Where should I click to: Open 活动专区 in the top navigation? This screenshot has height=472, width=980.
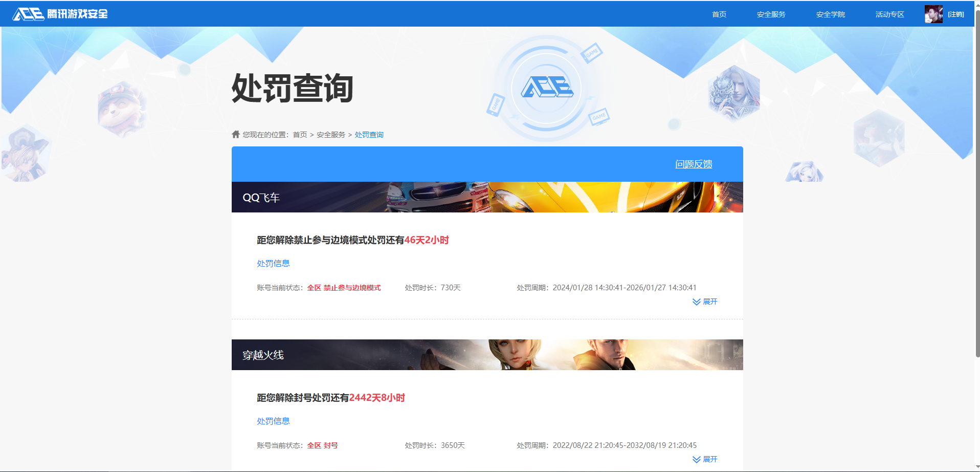pyautogui.click(x=889, y=14)
